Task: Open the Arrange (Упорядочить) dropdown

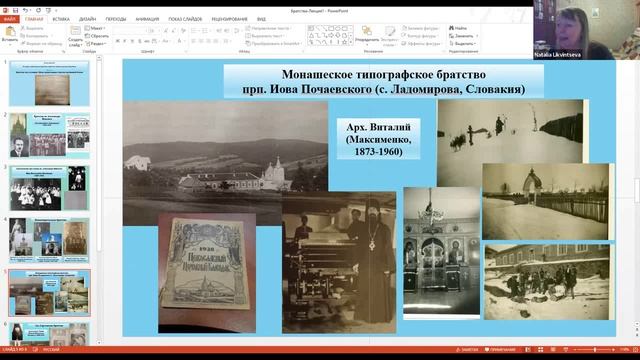Action: [367, 34]
